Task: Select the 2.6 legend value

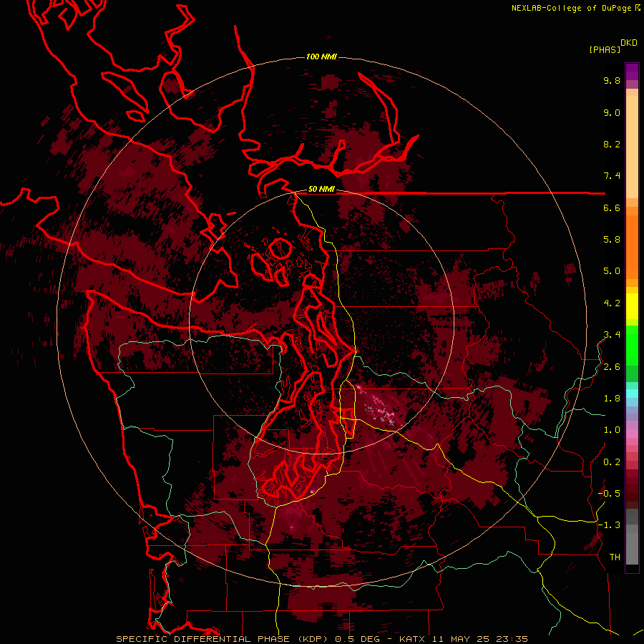Action: pyautogui.click(x=612, y=367)
